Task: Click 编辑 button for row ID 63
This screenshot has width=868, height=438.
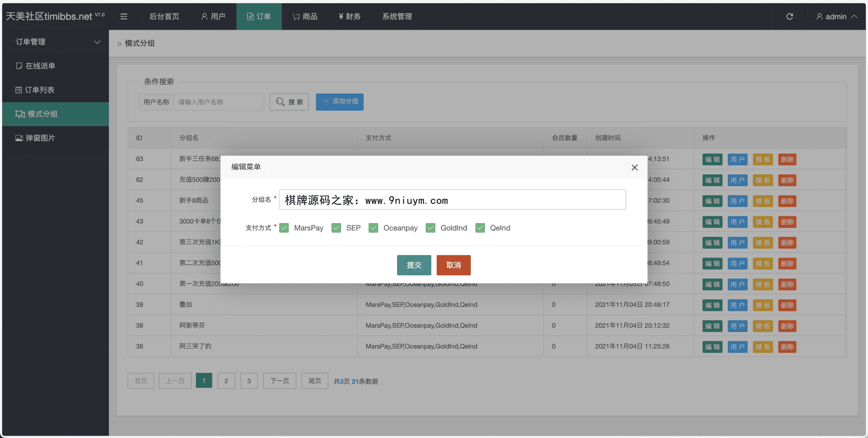Action: pyautogui.click(x=712, y=159)
